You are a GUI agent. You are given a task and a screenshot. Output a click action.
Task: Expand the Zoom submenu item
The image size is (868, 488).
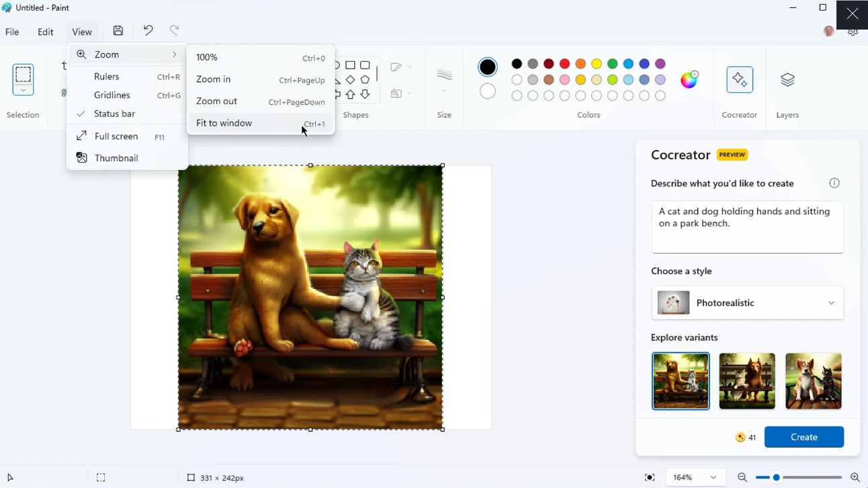[x=127, y=54]
